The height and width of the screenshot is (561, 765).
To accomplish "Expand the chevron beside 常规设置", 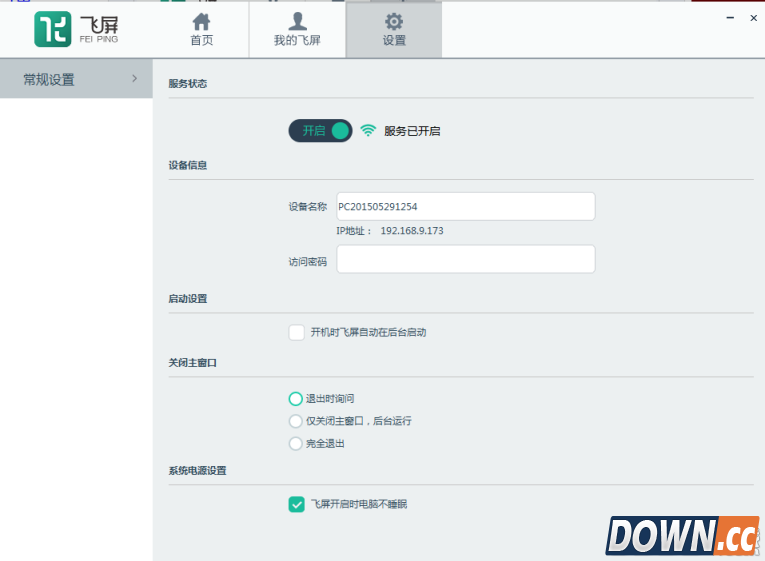I will pos(134,79).
